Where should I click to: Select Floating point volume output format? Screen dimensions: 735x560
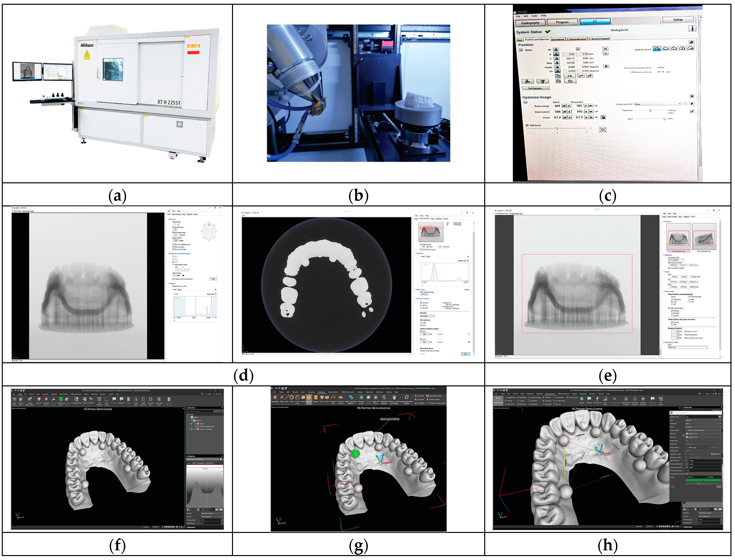[672, 299]
